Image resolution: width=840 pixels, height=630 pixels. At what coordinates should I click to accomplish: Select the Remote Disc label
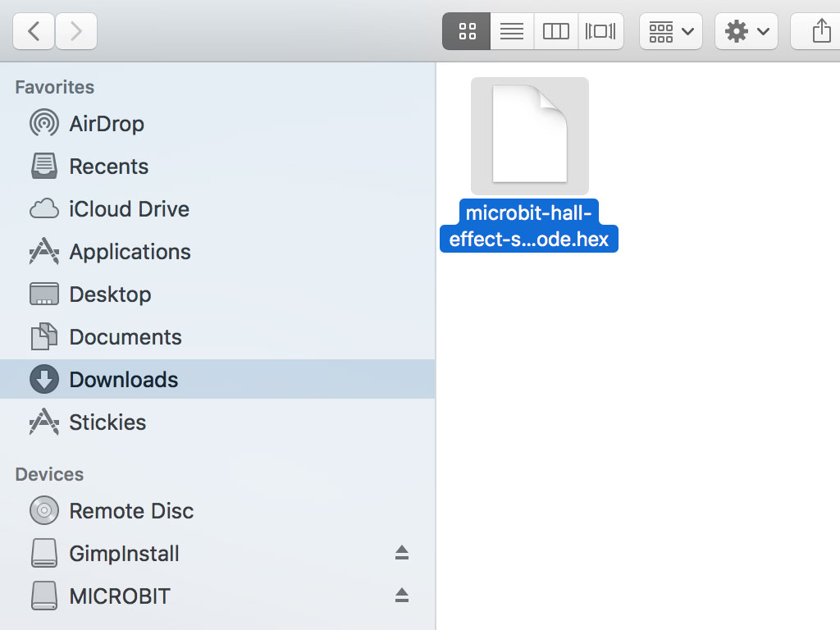(131, 511)
